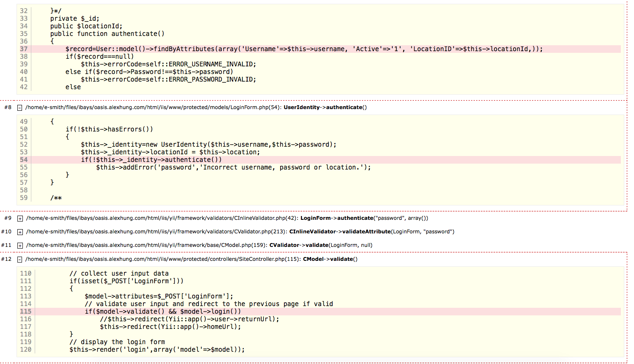The height and width of the screenshot is (364, 634).
Task: Click the frame #9 label
Action: pos(8,218)
